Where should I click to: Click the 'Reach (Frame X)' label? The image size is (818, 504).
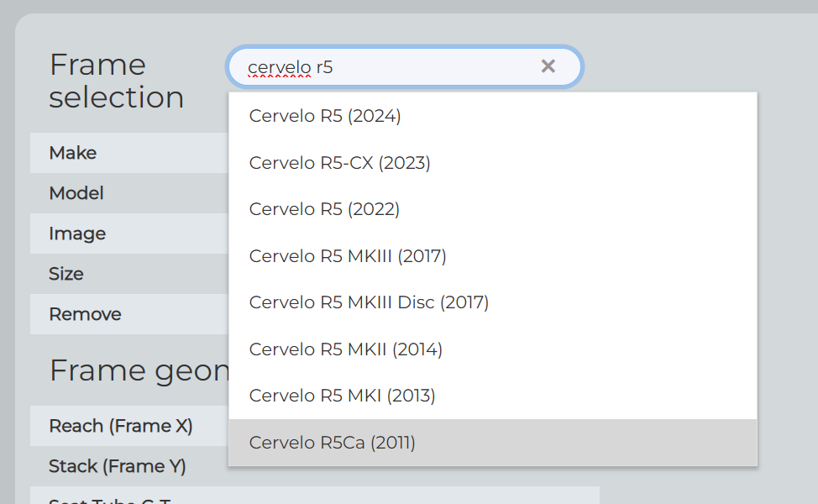click(x=121, y=426)
